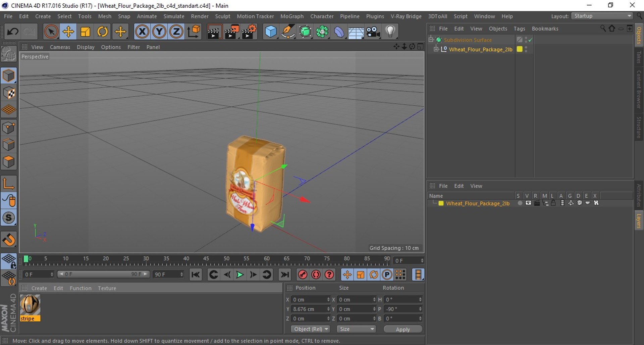Open viewport Cameras menu
This screenshot has height=345, width=644.
[x=60, y=47]
